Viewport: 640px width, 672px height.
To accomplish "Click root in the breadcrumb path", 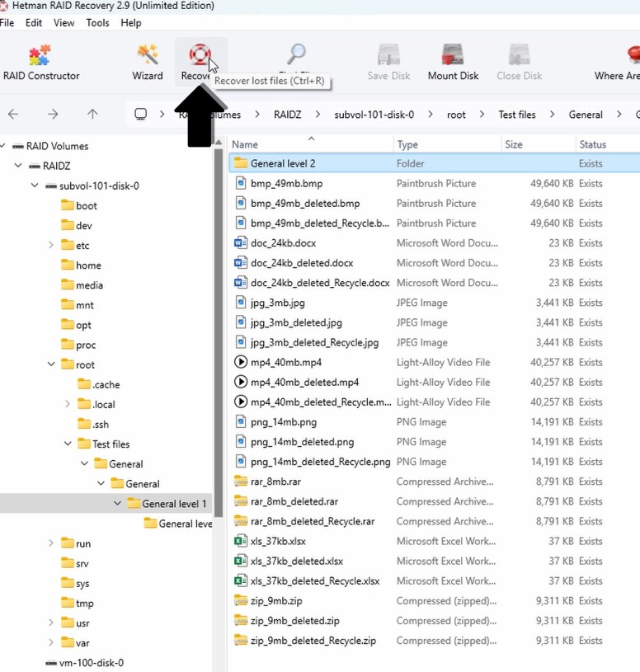I will coord(456,115).
